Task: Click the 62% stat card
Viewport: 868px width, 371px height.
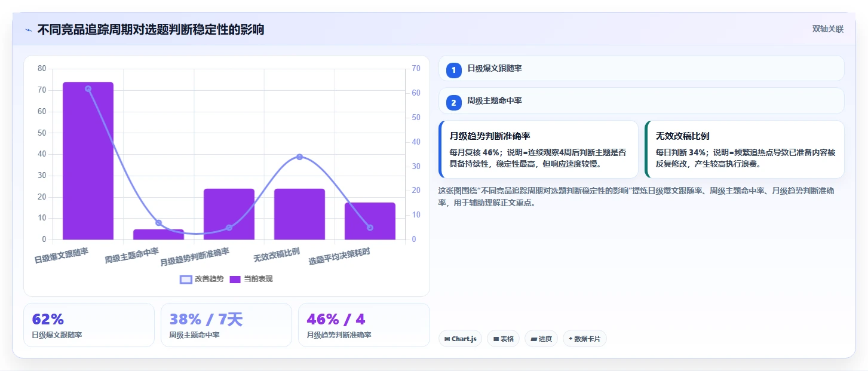Action: tap(89, 325)
